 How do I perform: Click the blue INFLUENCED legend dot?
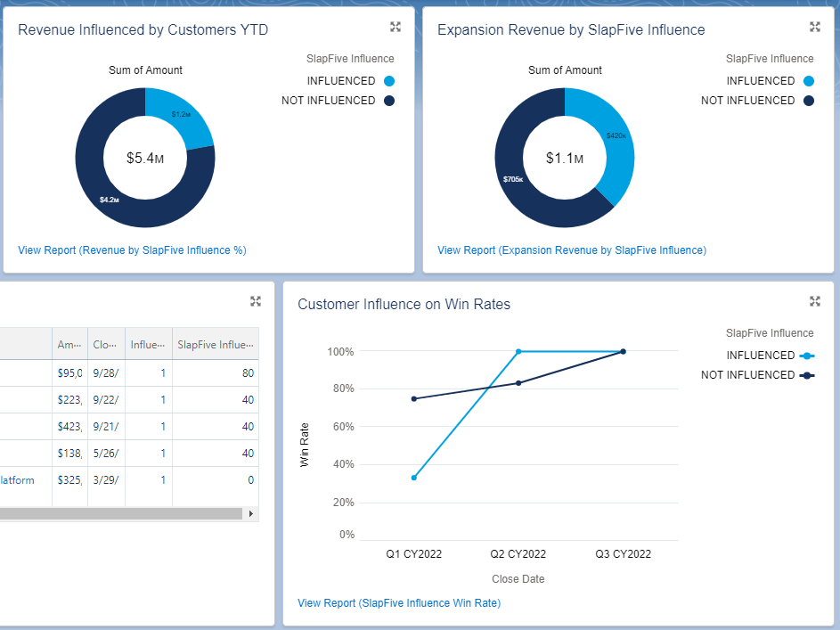[x=389, y=80]
